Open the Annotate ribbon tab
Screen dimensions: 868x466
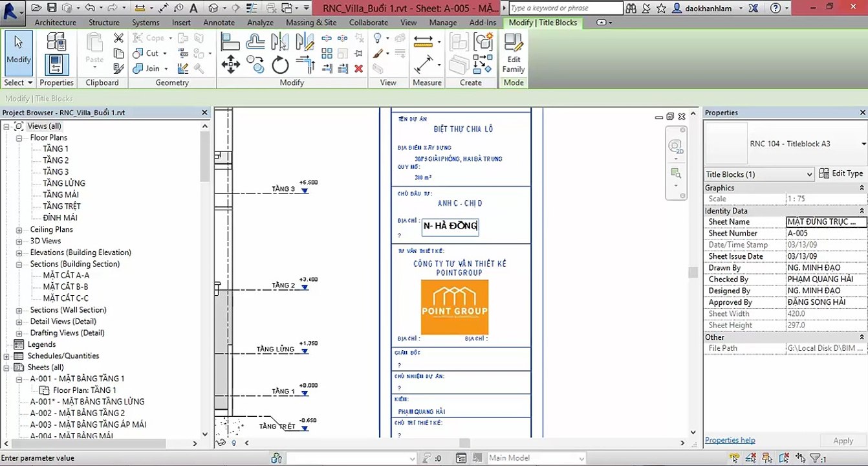(x=219, y=22)
